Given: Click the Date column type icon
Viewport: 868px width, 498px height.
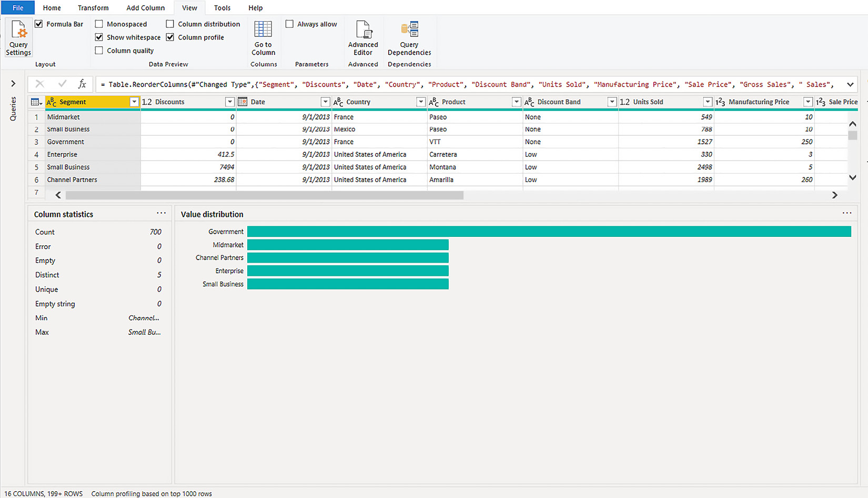Looking at the screenshot, I should coord(243,102).
